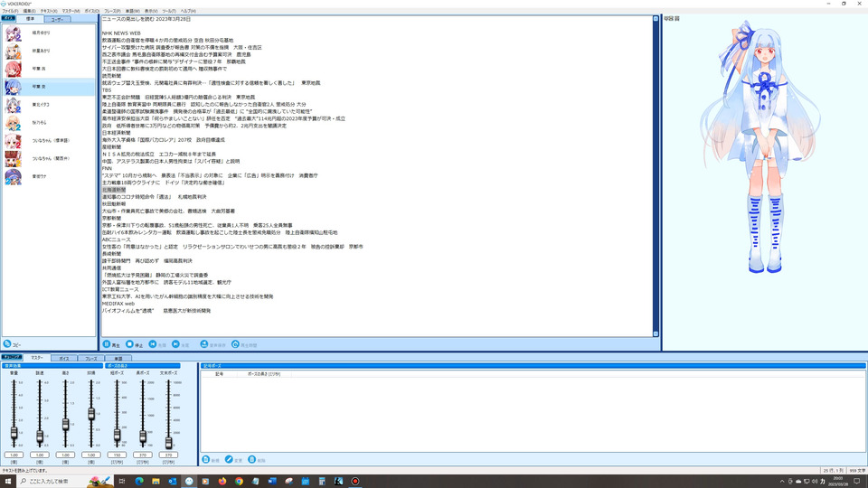Image resolution: width=868 pixels, height=488 pixels.
Task: Click the 文末ポーズ value field
Action: (x=168, y=455)
